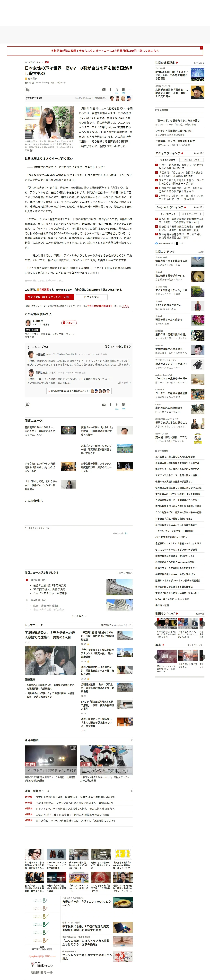Open ニュースの要点へ link

125,572
